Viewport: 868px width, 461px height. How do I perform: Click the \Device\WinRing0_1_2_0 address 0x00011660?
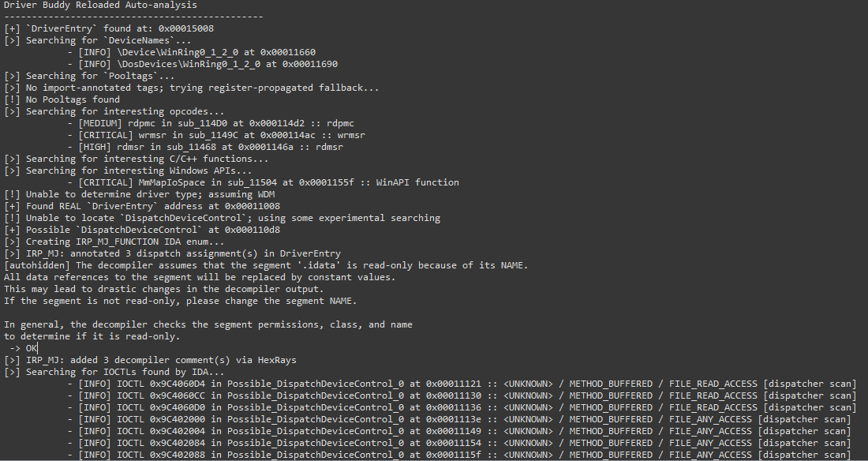pyautogui.click(x=288, y=52)
